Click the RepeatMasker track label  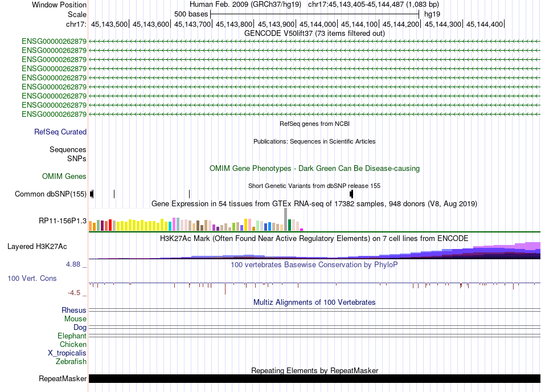pyautogui.click(x=63, y=378)
